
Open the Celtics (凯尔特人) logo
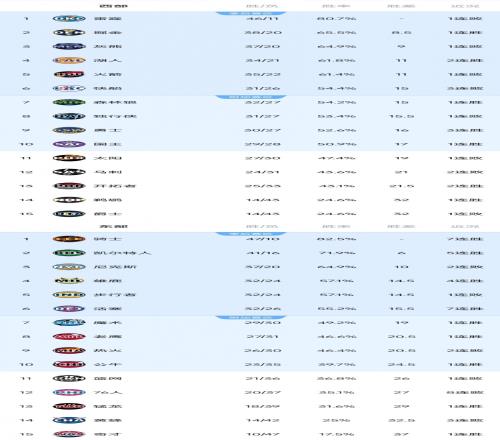(69, 253)
